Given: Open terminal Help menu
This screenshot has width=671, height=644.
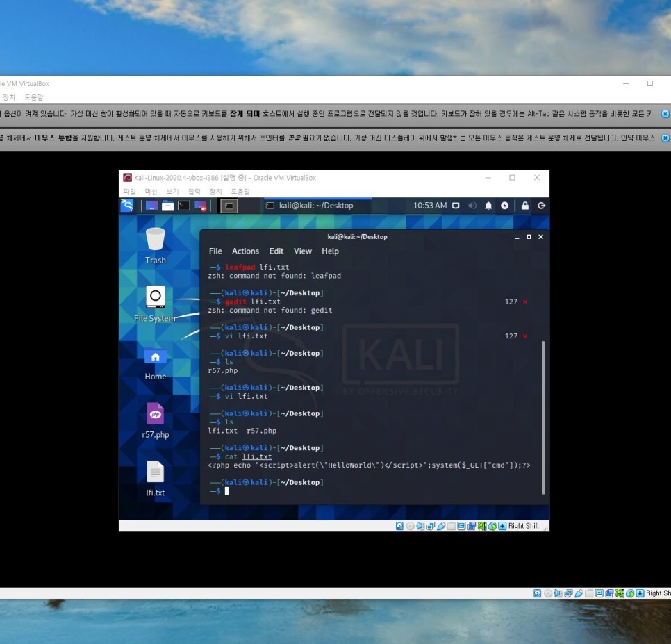Looking at the screenshot, I should [330, 251].
